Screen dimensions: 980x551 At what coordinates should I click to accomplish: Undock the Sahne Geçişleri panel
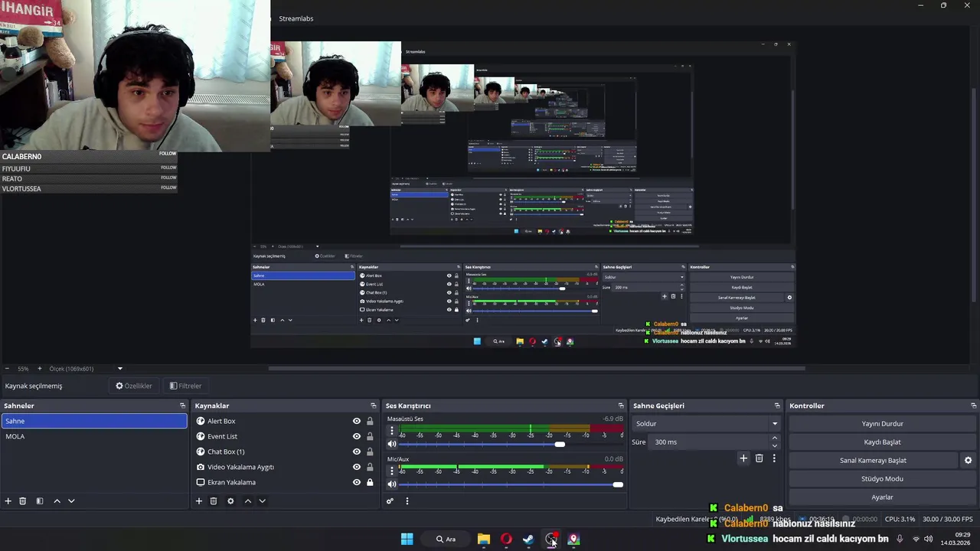tap(777, 406)
